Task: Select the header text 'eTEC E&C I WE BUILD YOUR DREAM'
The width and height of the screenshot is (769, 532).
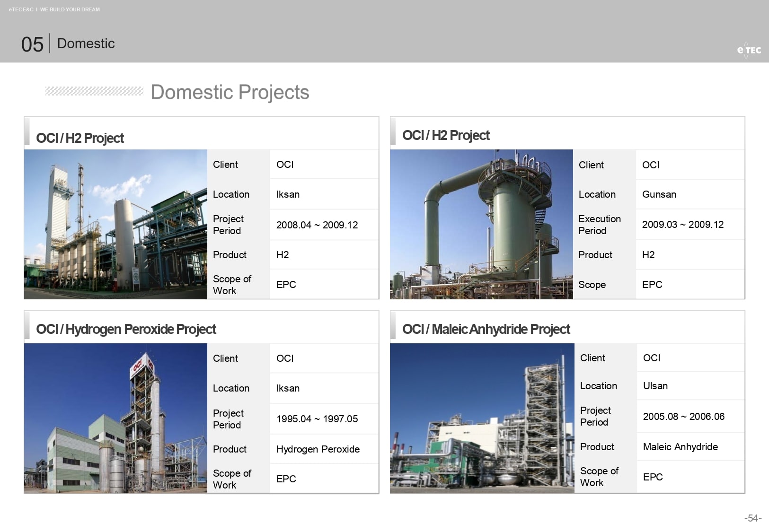Action: pos(54,9)
